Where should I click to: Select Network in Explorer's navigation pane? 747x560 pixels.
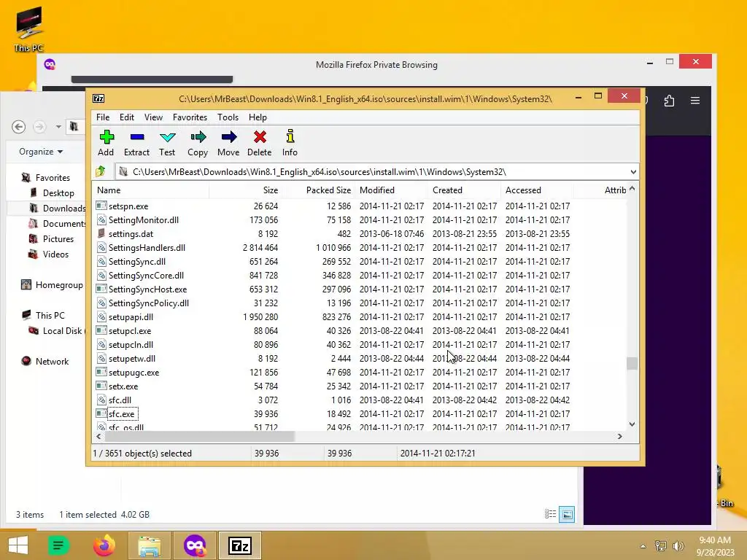pyautogui.click(x=52, y=362)
